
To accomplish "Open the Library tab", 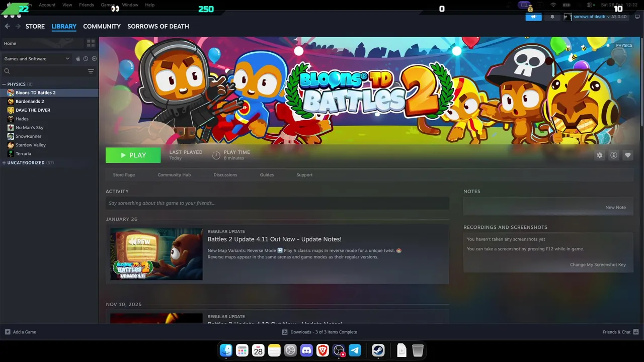I will 64,26.
